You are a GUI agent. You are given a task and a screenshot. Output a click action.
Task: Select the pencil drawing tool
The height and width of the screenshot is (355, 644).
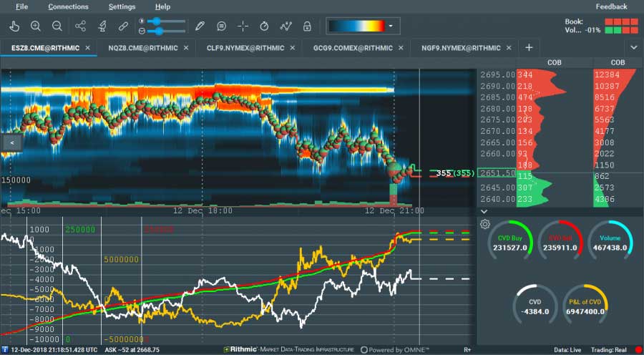[x=200, y=26]
